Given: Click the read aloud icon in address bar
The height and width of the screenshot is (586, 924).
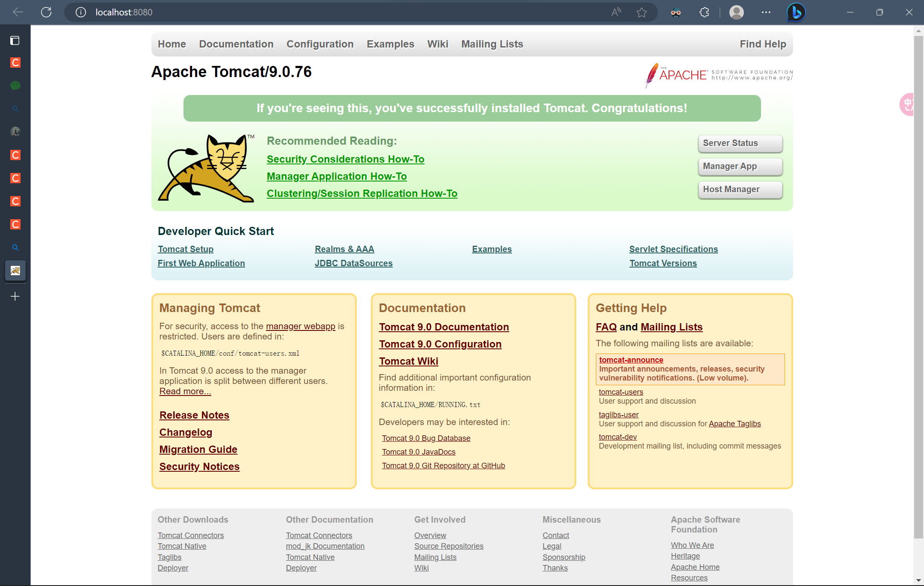Looking at the screenshot, I should click(616, 12).
